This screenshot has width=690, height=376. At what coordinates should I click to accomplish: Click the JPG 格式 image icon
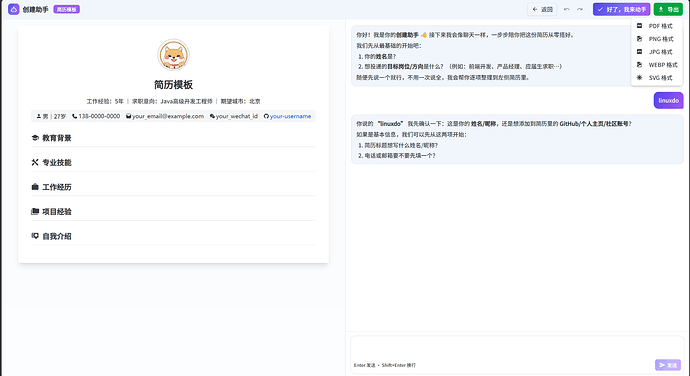pos(639,52)
